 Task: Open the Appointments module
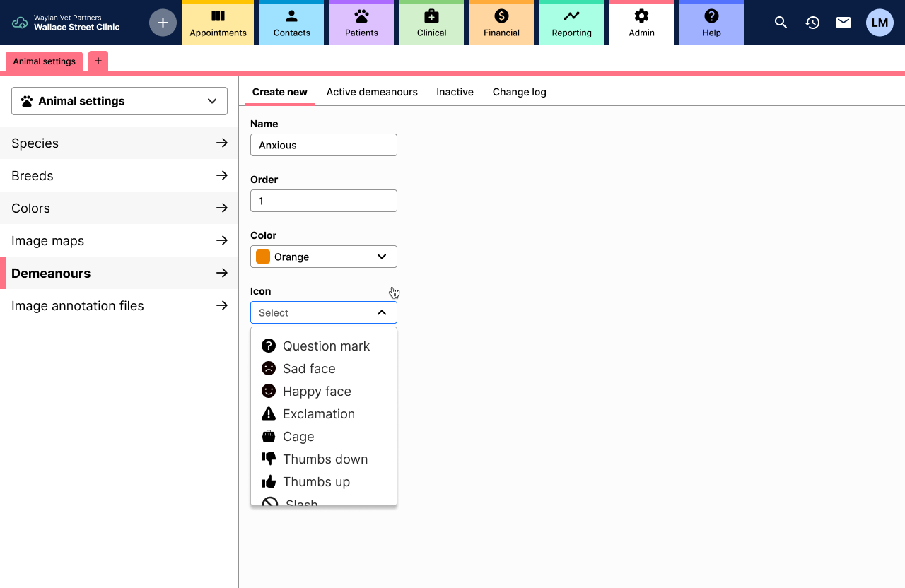click(218, 23)
